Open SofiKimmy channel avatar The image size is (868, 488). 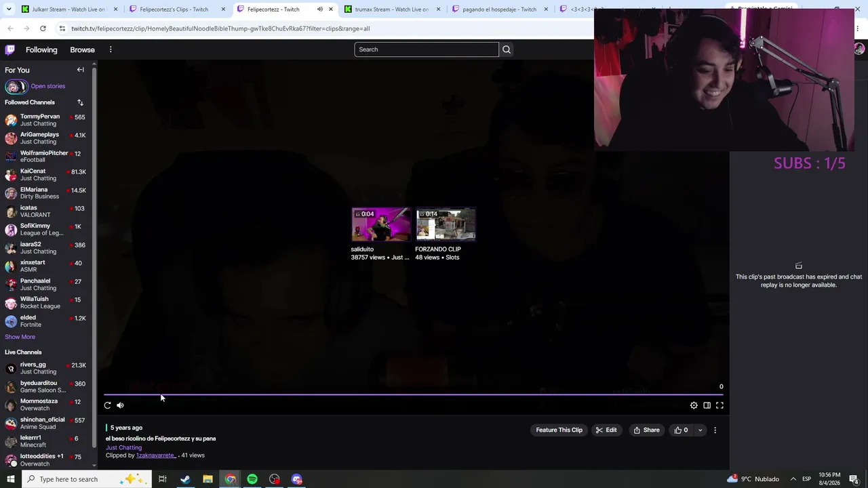[x=11, y=230]
